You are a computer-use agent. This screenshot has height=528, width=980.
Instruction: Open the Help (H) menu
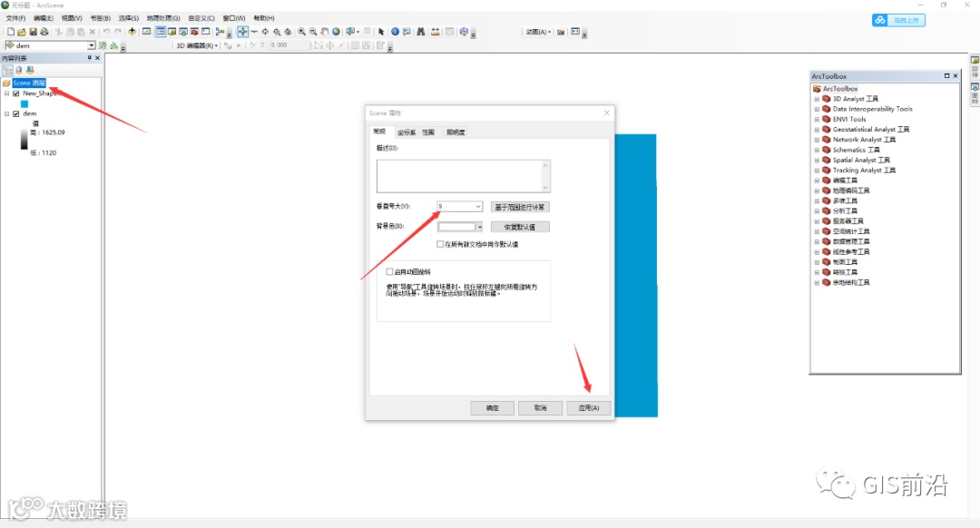tap(264, 18)
